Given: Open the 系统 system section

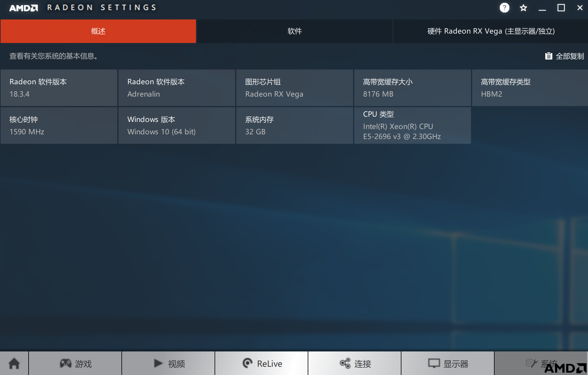Looking at the screenshot, I should (541, 363).
